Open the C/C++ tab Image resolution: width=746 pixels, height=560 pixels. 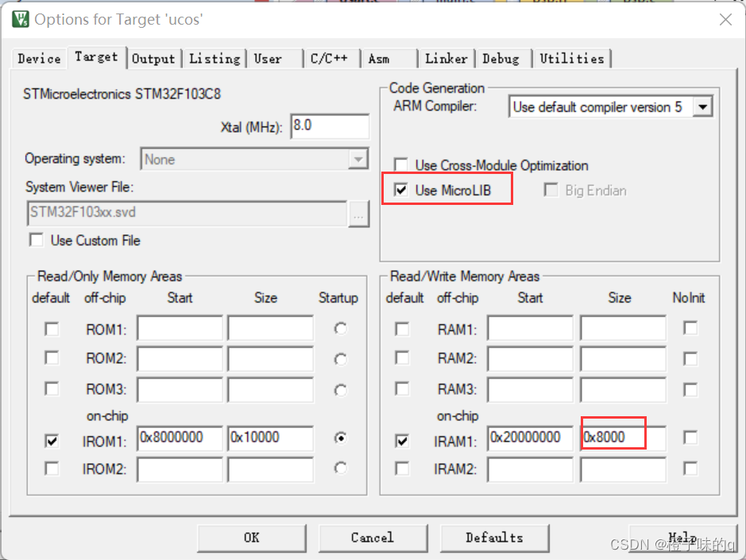coord(331,59)
